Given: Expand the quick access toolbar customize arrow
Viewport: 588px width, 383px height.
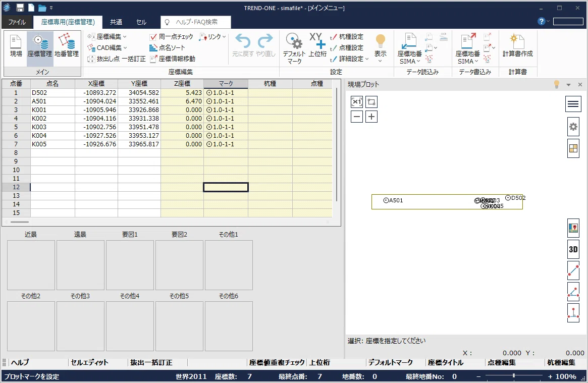Looking at the screenshot, I should point(51,8).
